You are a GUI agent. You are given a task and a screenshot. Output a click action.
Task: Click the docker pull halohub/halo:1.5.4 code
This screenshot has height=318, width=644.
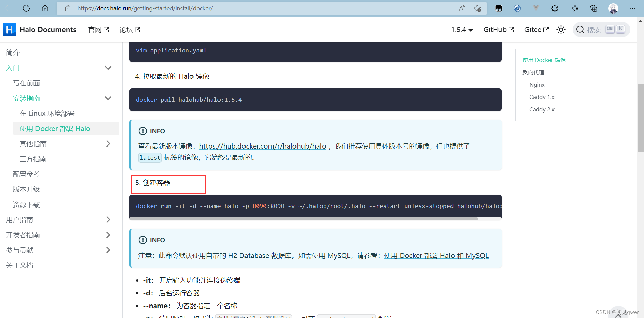tap(189, 100)
